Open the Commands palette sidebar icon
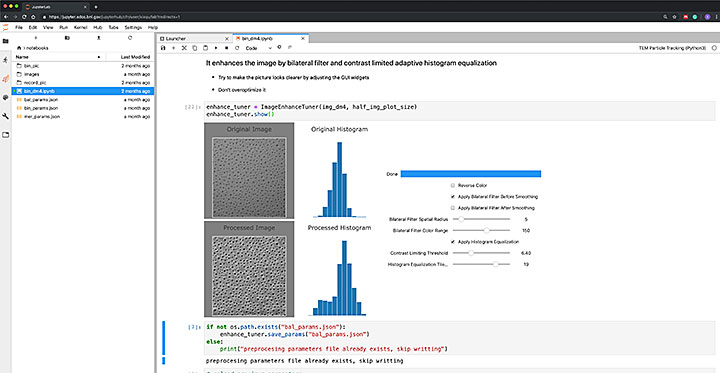The width and height of the screenshot is (720, 373). coord(6,97)
